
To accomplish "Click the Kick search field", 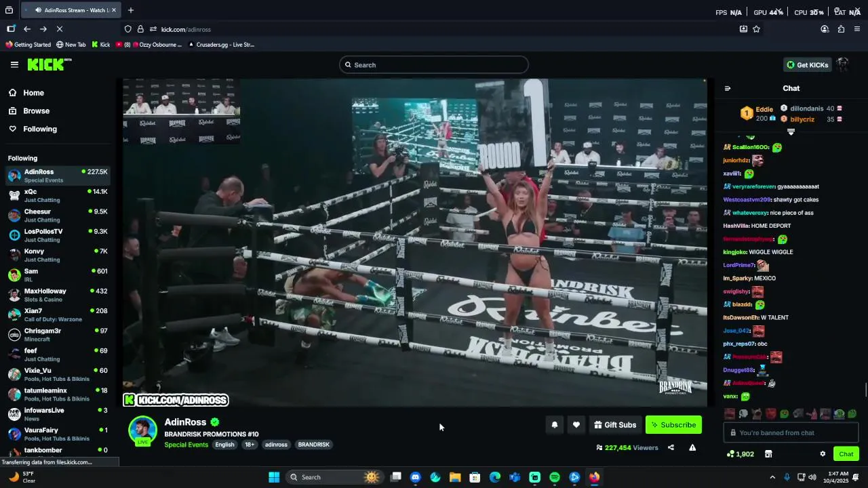I will click(x=434, y=65).
